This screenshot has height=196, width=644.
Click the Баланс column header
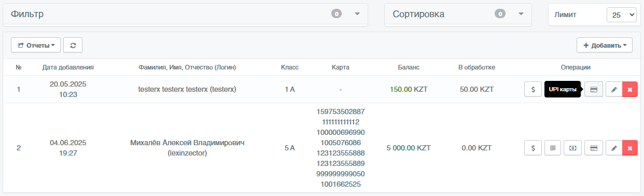point(409,67)
